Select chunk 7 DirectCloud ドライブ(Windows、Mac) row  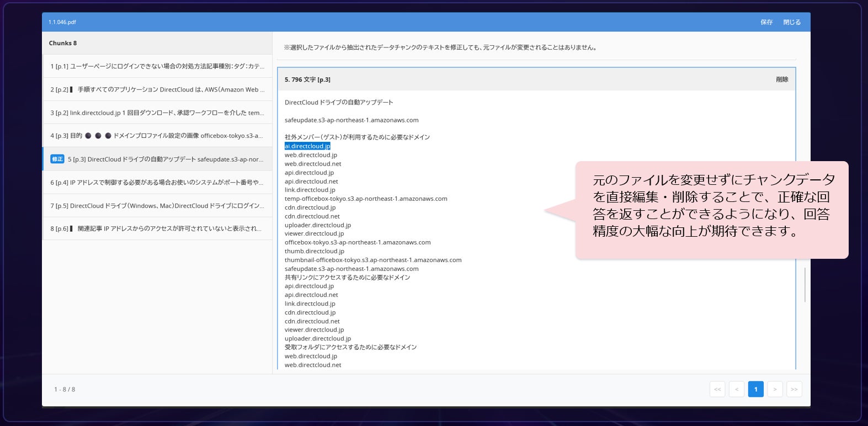157,205
